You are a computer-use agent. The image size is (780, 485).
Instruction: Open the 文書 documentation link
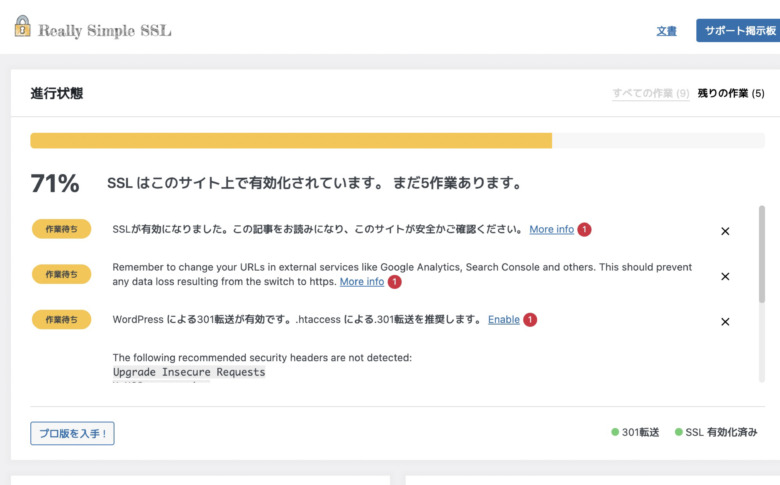click(667, 31)
